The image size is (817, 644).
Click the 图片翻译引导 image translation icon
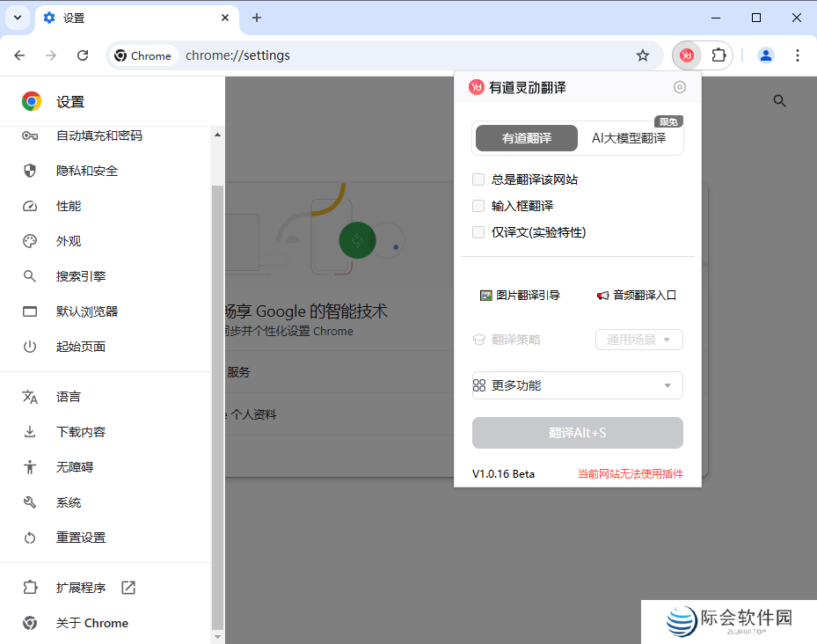click(x=487, y=296)
